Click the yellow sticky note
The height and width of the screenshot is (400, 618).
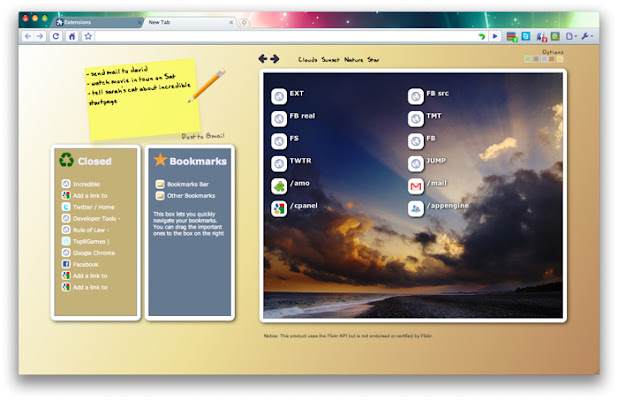(x=143, y=100)
